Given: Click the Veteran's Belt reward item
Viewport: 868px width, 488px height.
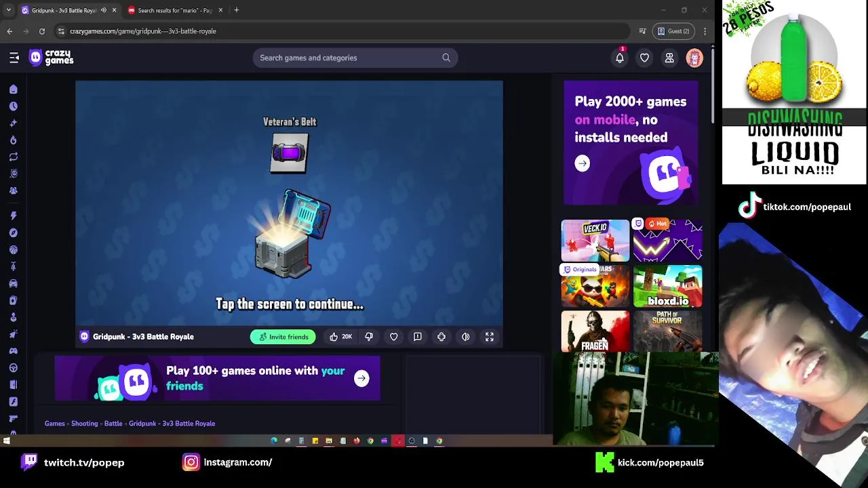Looking at the screenshot, I should pyautogui.click(x=290, y=153).
